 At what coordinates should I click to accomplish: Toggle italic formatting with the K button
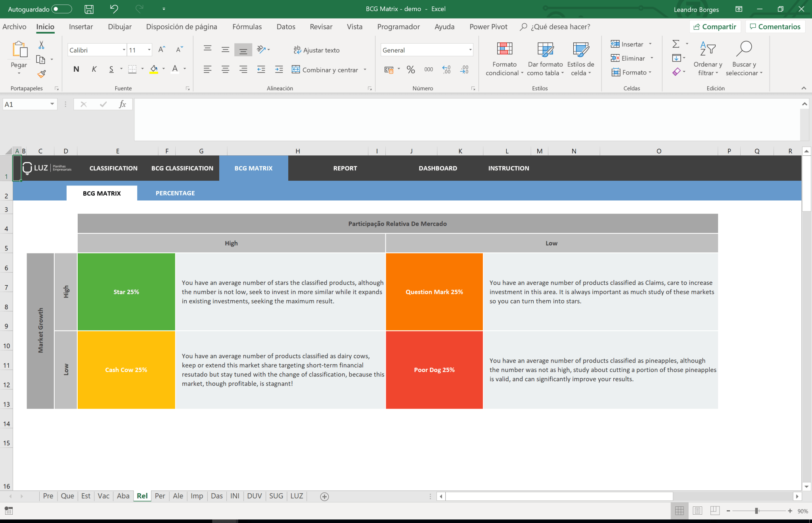coord(94,69)
